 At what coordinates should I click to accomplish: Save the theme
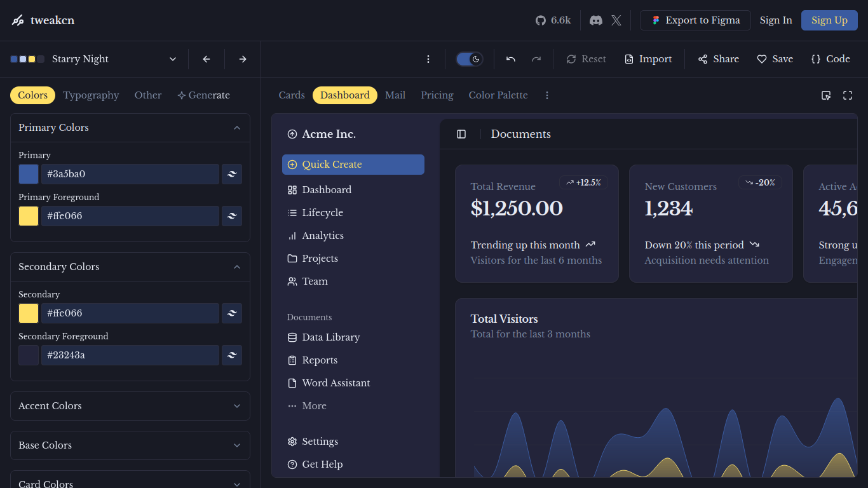[775, 59]
